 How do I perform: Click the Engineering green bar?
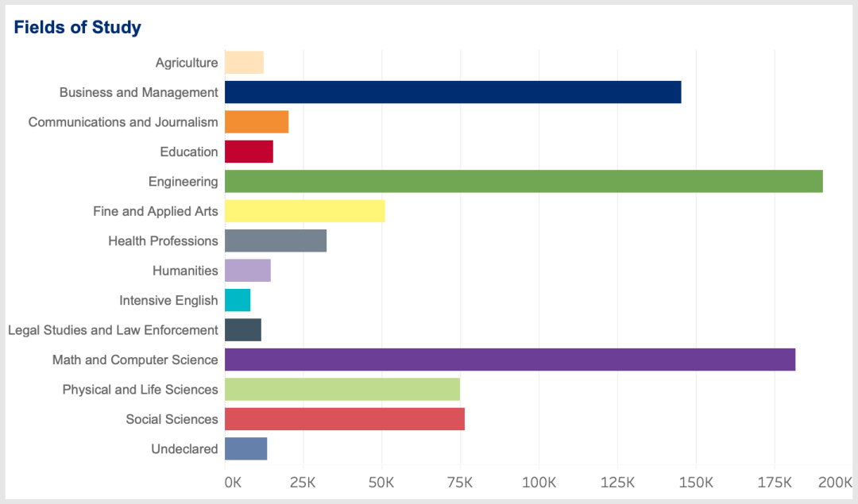[x=524, y=182]
